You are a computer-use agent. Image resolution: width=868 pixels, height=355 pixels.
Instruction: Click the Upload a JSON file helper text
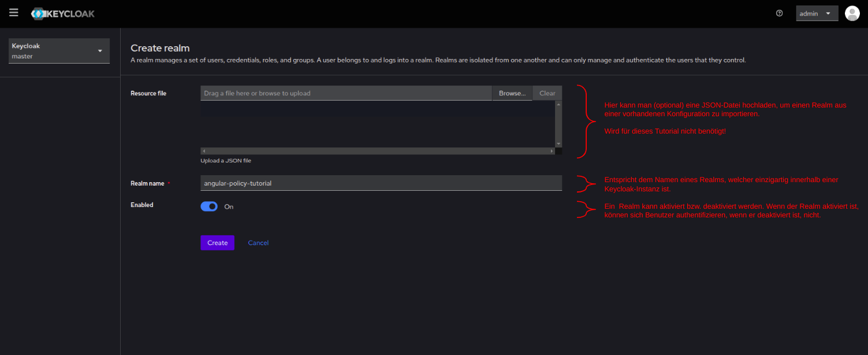pos(226,160)
